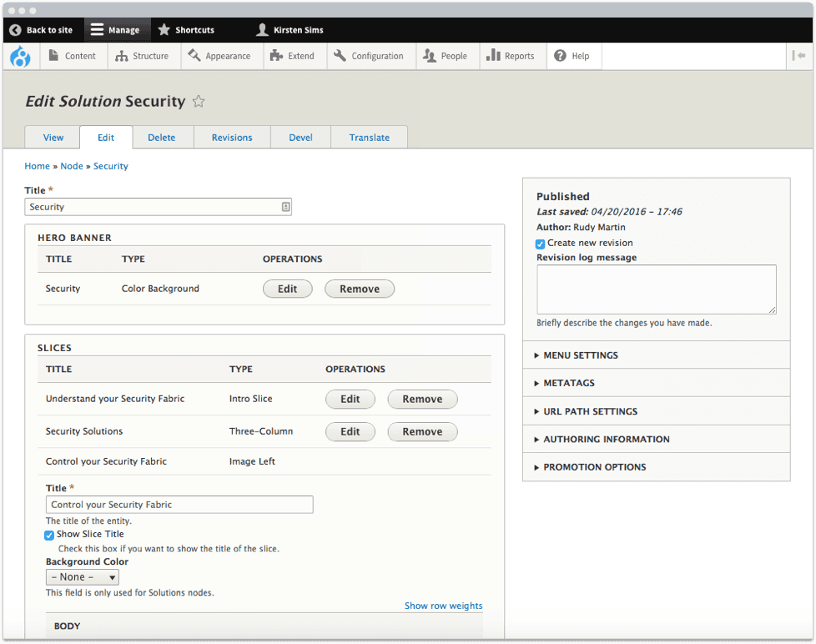Select the Edit tab
Viewport: 816px width, 644px height.
(106, 138)
